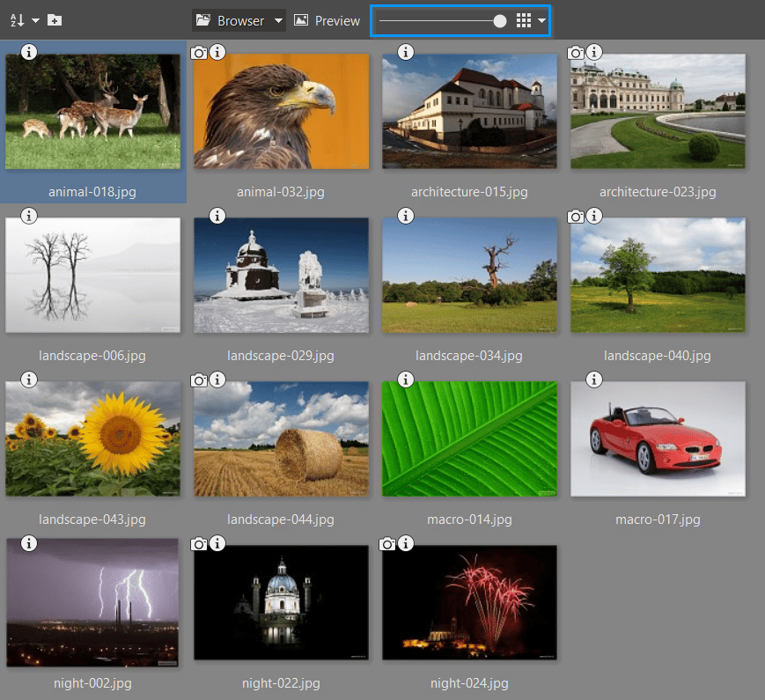765x700 pixels.
Task: Select the lone green tree thumbnail
Action: click(x=658, y=275)
